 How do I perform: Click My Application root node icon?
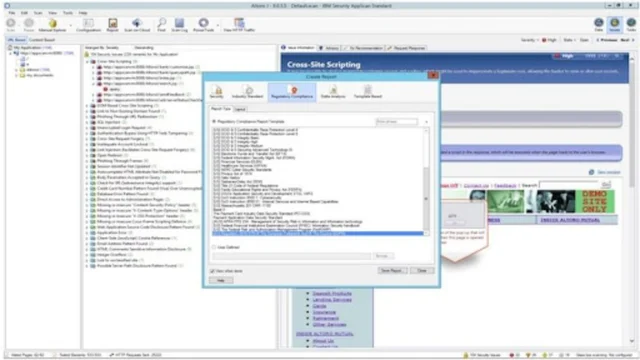coord(11,48)
